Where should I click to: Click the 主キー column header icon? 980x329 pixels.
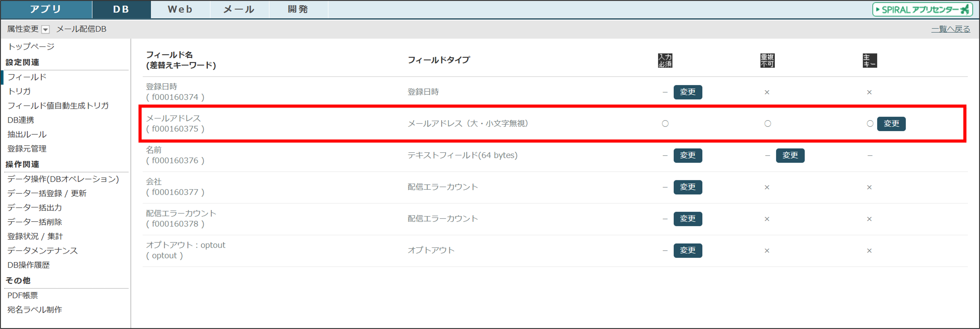[869, 61]
